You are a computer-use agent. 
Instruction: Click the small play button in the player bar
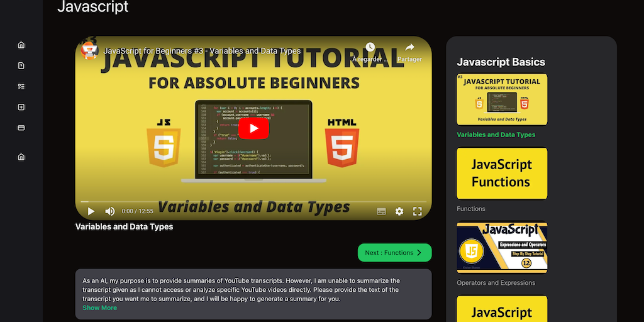point(91,211)
